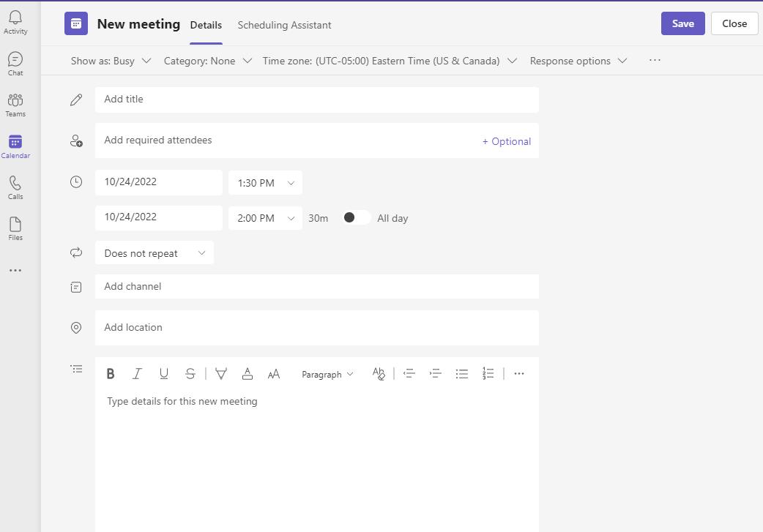The width and height of the screenshot is (763, 532).
Task: Toggle Underline text formatting
Action: (x=163, y=374)
